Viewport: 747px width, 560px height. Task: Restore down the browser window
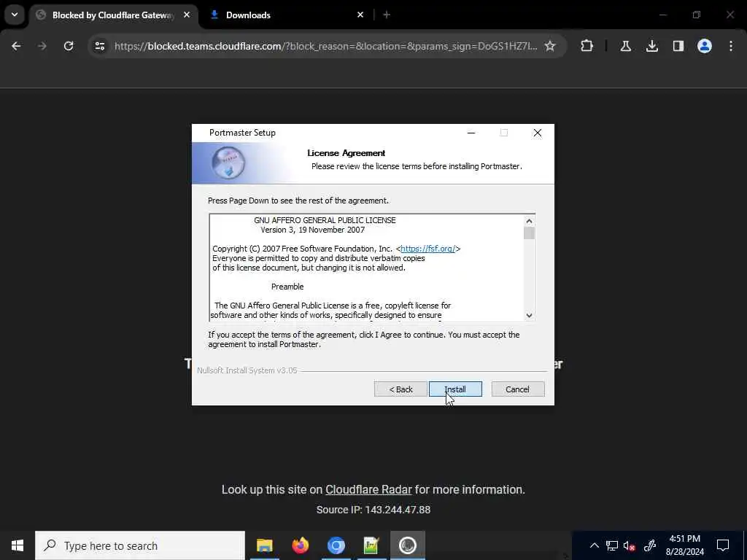point(697,15)
